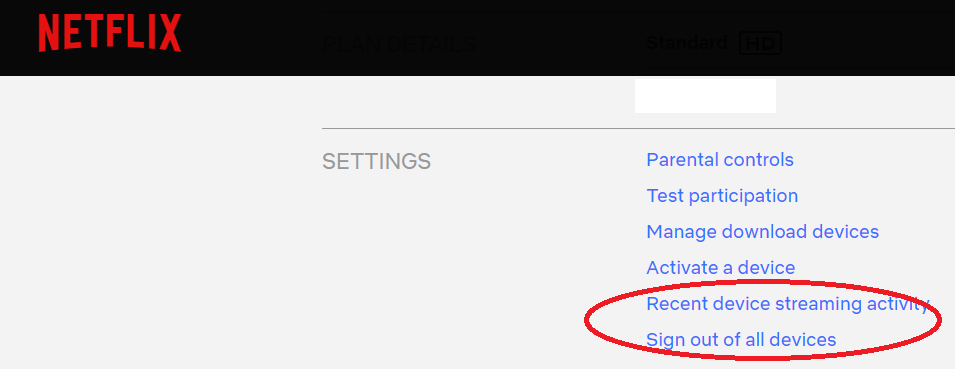Click the HD badge next to Standard

[x=760, y=43]
